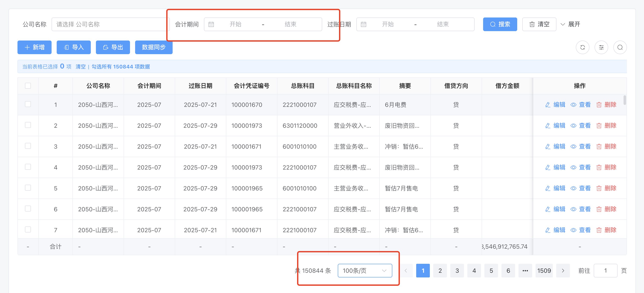Toggle the select-all header checkbox

(28, 86)
